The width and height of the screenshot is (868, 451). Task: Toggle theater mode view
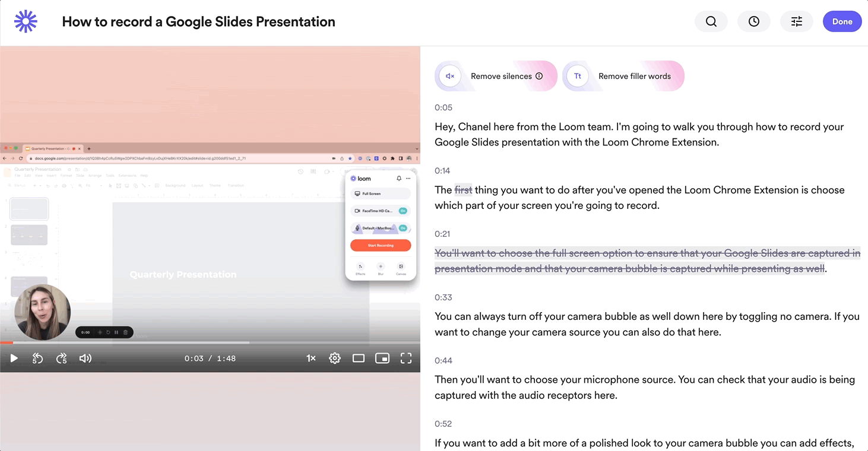pos(359,358)
